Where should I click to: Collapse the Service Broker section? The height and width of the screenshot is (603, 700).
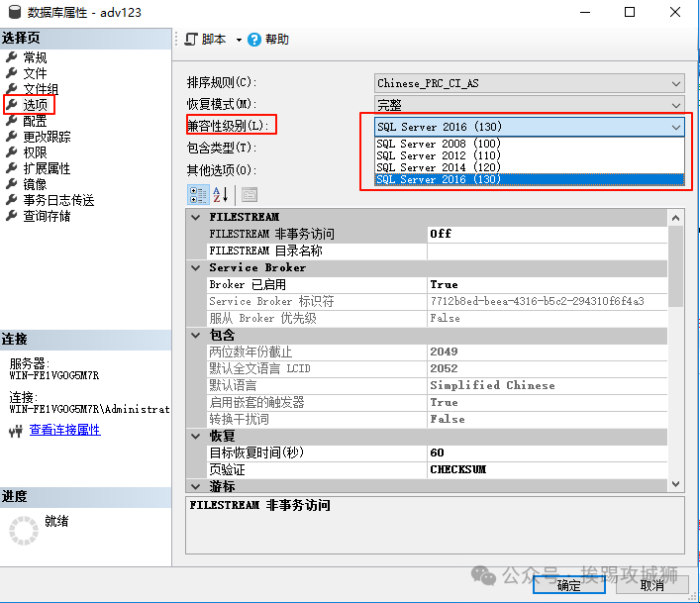[195, 267]
